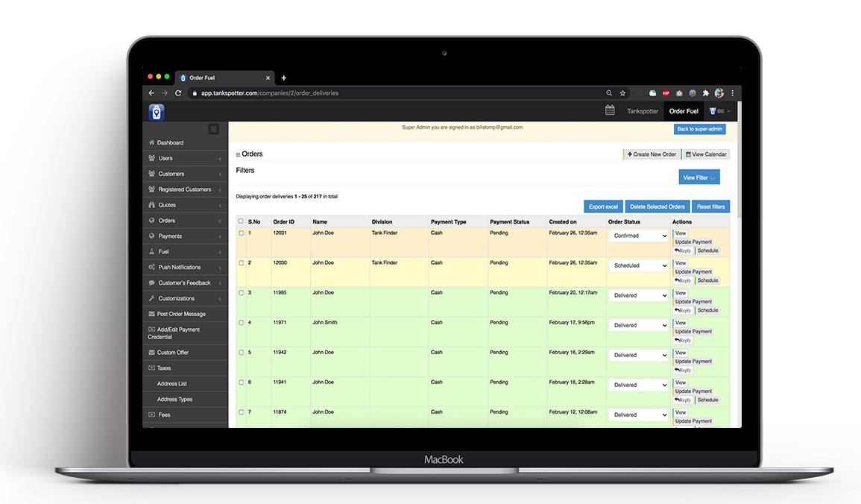Open the View Filter dropdown
Viewport: 861px width, 504px height.
point(698,177)
